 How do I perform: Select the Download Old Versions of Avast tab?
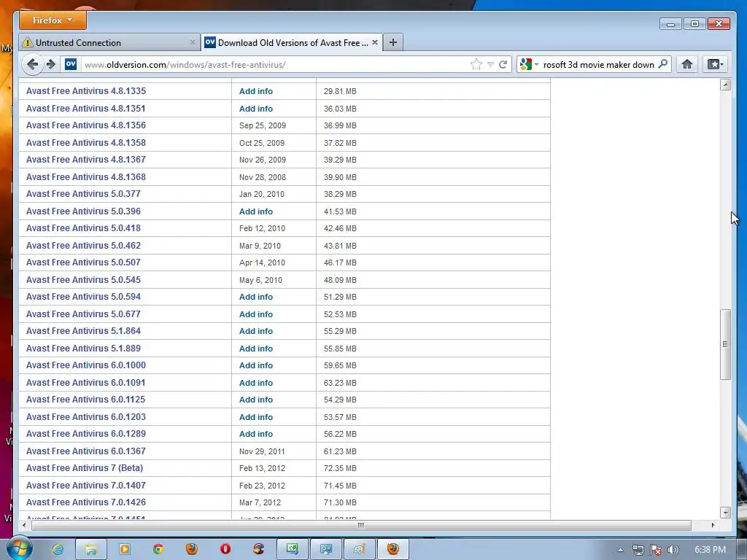[292, 42]
